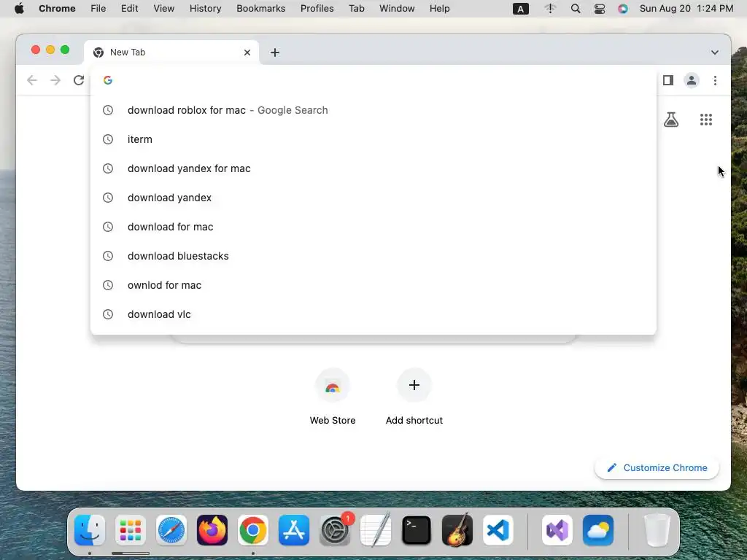
Task: Open the cloud weather app in dock
Action: (598, 530)
